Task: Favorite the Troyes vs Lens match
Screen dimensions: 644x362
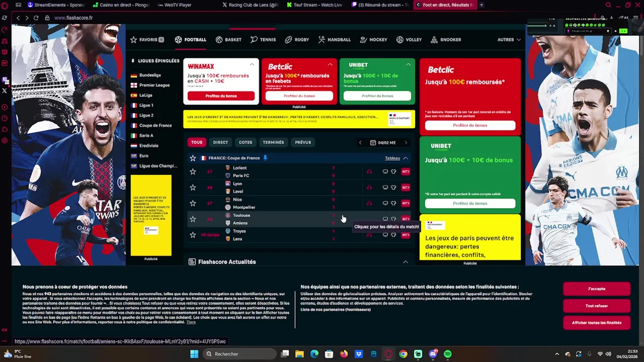Action: point(193,235)
